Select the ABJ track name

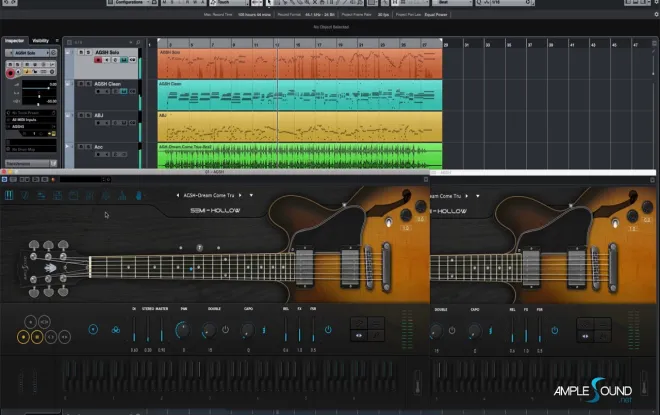[98, 115]
